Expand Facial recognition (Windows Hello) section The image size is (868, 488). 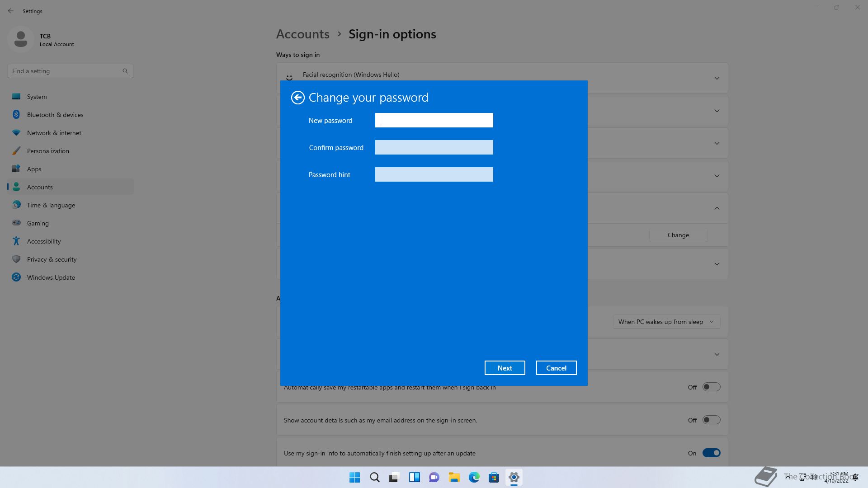coord(717,78)
